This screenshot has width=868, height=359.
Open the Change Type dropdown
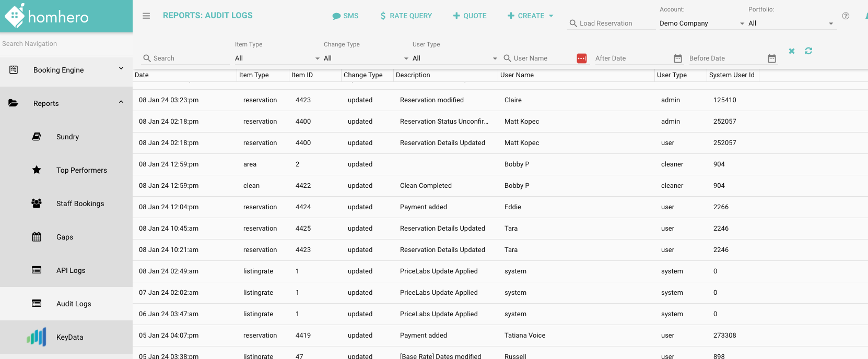click(x=366, y=58)
